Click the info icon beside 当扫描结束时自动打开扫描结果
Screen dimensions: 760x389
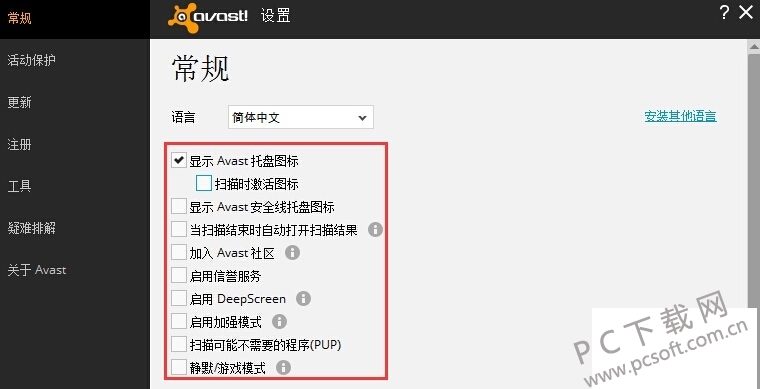tap(375, 229)
